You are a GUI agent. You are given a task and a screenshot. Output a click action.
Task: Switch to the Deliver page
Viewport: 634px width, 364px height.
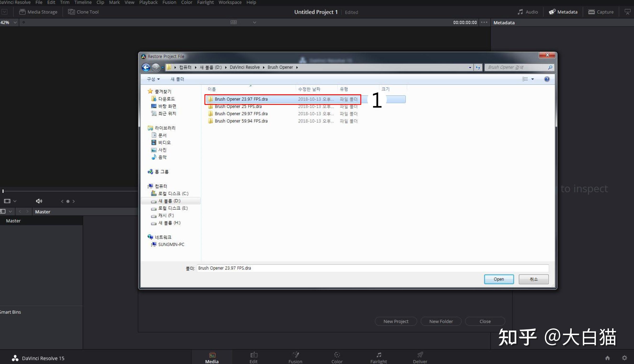pos(420,358)
